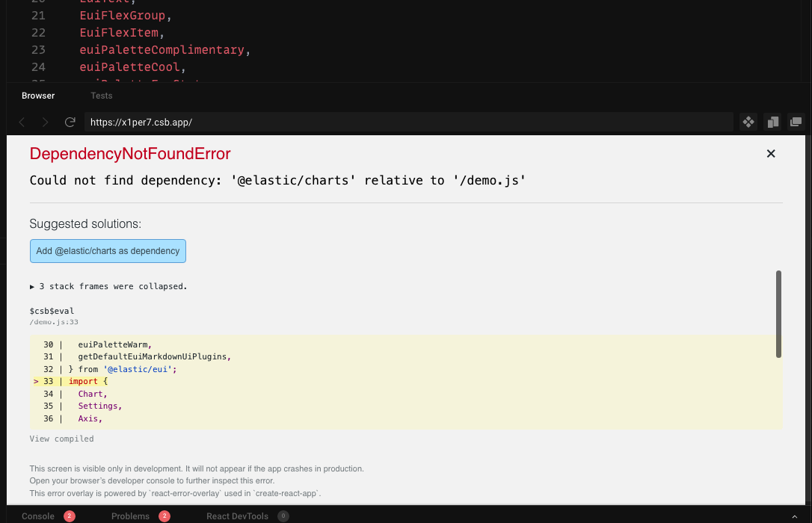
Task: Select the Browser tab
Action: (x=38, y=96)
